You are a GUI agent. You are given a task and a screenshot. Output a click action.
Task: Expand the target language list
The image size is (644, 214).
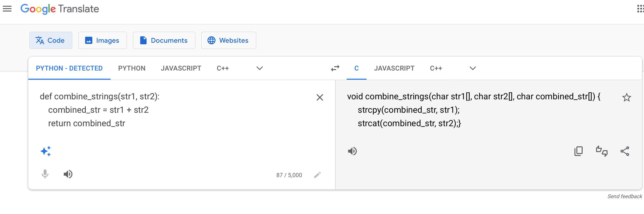click(473, 68)
